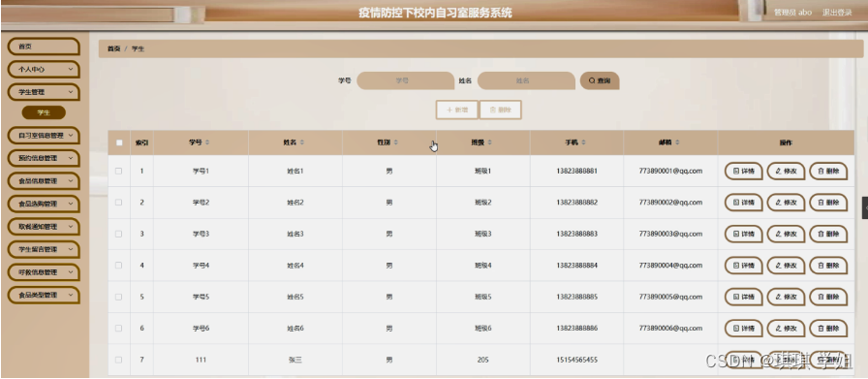868x379 pixels.
Task: Check the checkbox for row 学号6
Action: [118, 329]
